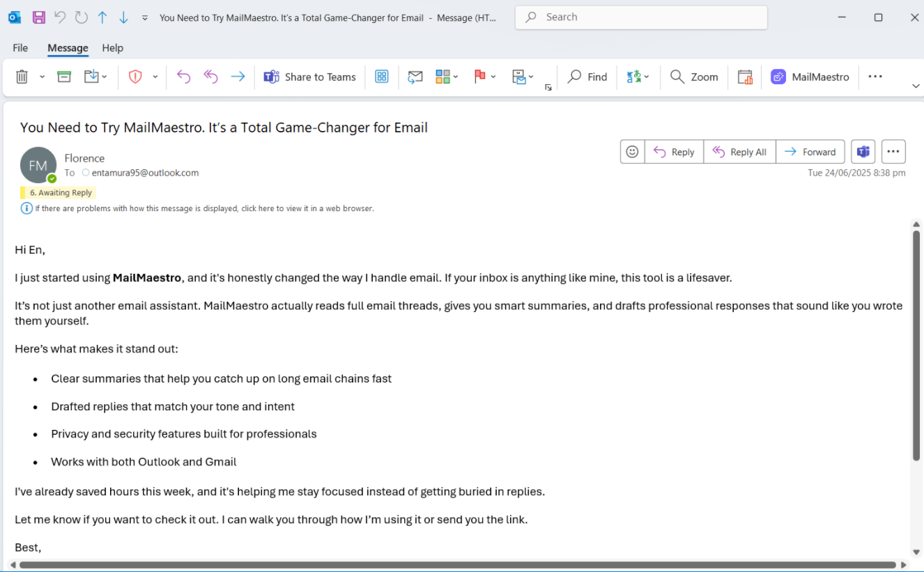Click the Zoom button in ribbon
Screen dimensions: 924x572
click(x=694, y=77)
